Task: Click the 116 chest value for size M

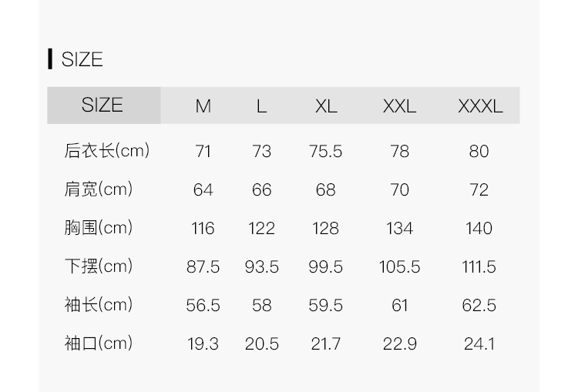Action: 203,228
